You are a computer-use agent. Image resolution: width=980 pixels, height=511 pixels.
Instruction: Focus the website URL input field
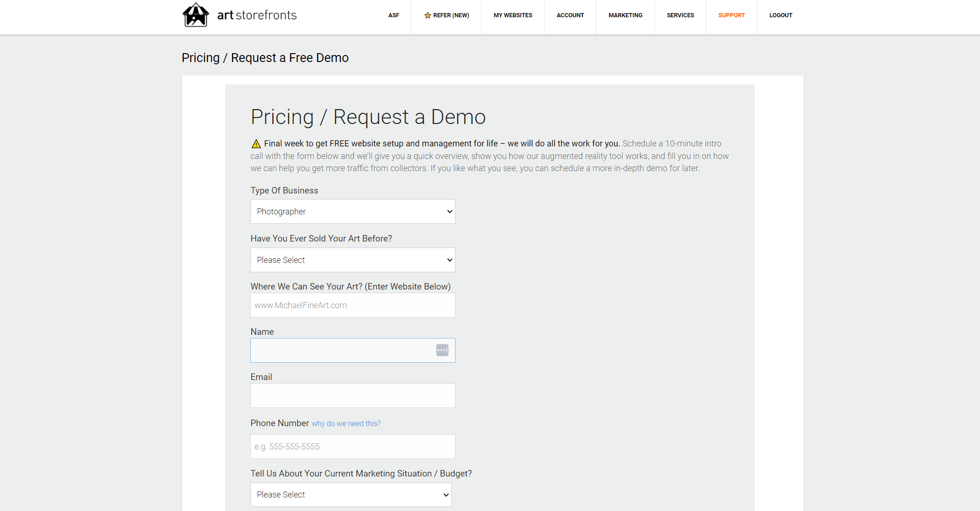352,305
